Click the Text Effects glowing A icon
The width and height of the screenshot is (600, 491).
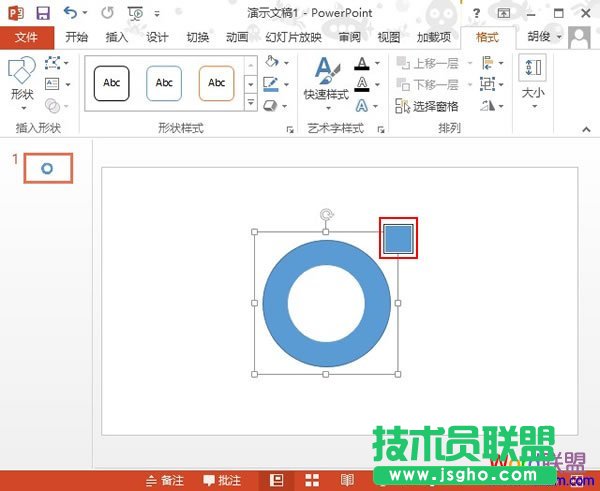coord(362,106)
